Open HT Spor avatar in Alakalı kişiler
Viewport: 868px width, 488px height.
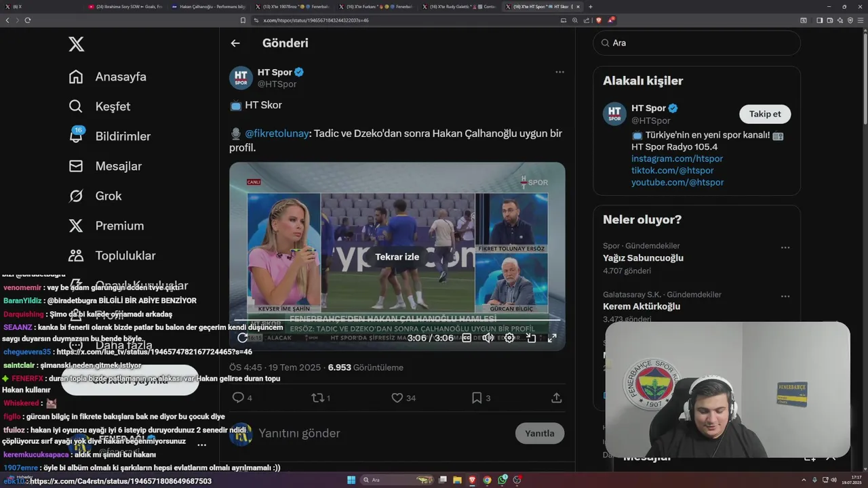pos(614,114)
